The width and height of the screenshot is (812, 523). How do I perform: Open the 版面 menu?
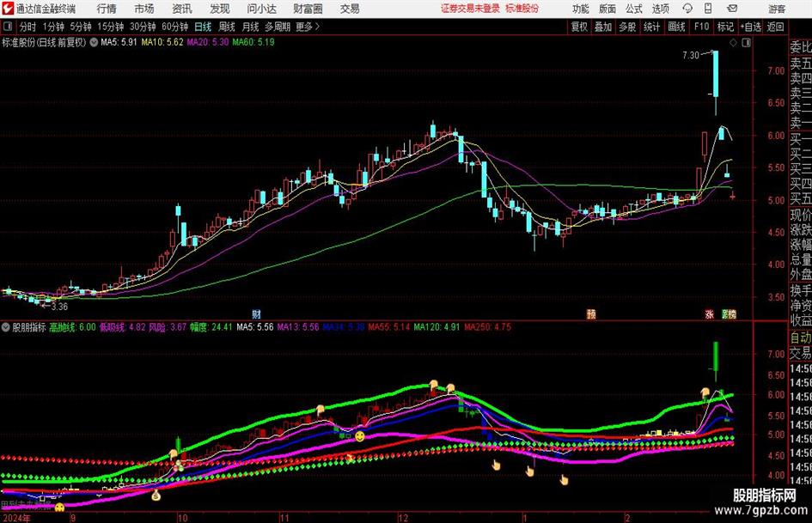click(607, 9)
